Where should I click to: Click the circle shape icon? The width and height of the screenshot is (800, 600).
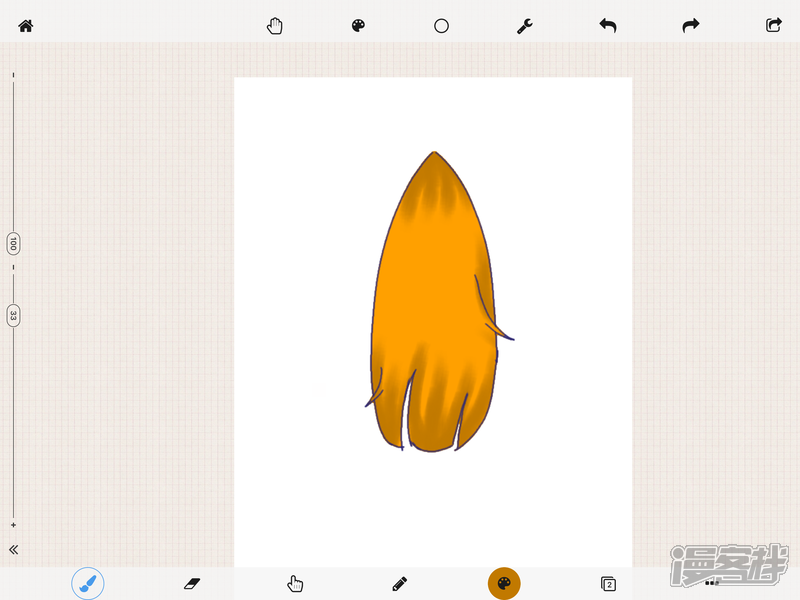click(441, 26)
